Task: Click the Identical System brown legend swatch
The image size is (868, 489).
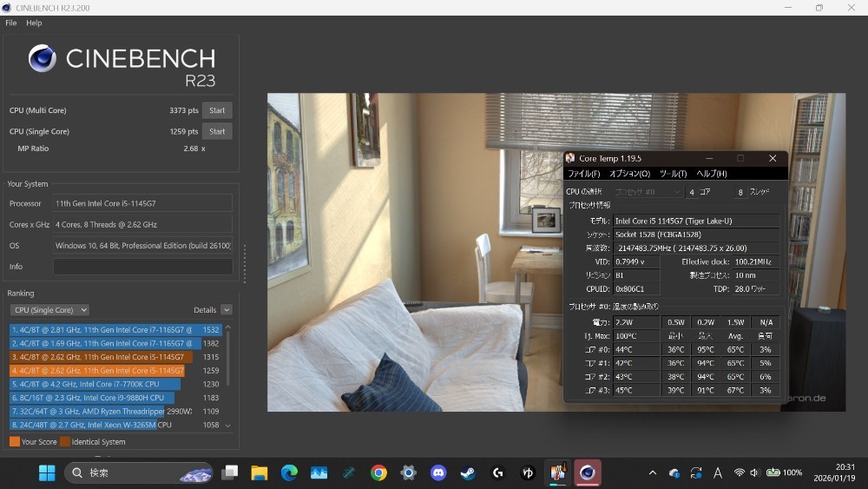Action: pyautogui.click(x=65, y=441)
